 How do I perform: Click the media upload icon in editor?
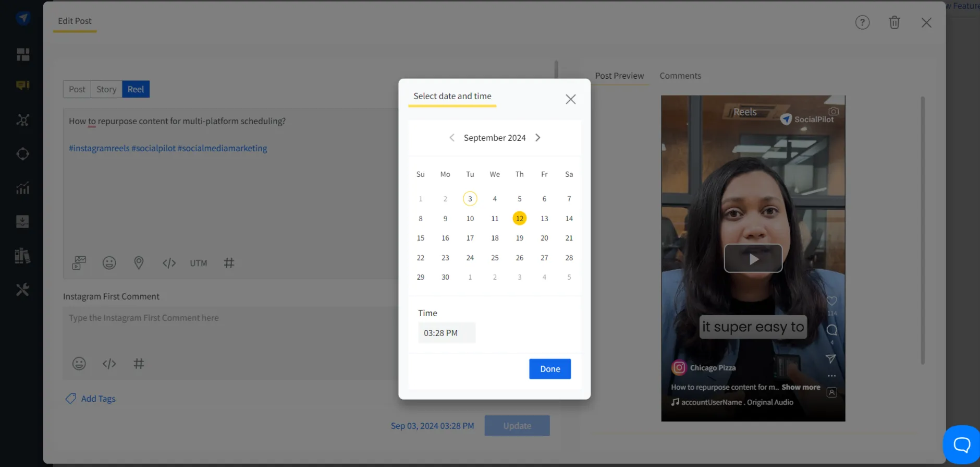[79, 263]
